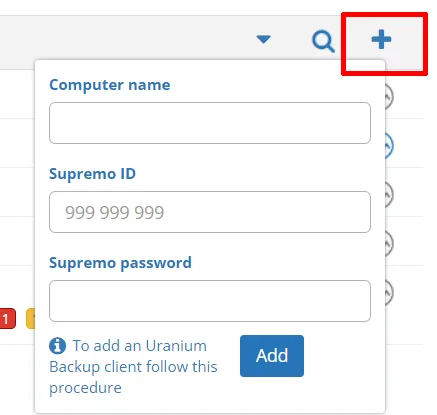Click gray circular icon beside Supremo password label
The width and height of the screenshot is (437, 415).
pyautogui.click(x=389, y=244)
